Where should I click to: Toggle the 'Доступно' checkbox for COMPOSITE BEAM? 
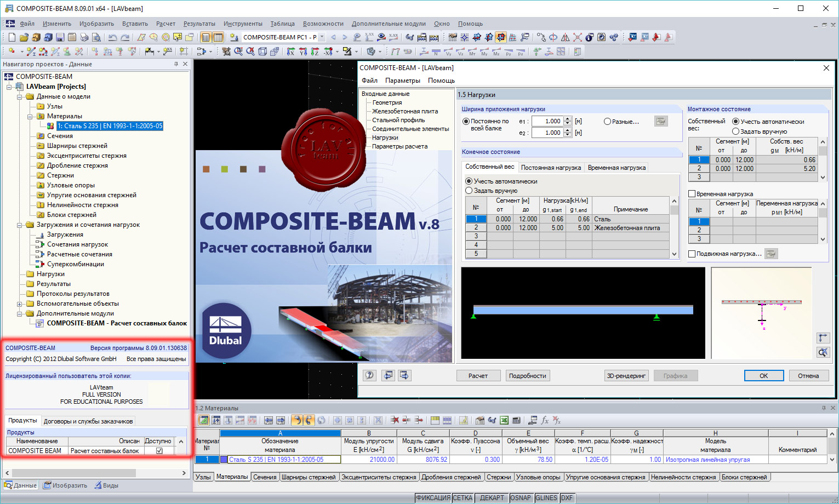159,451
